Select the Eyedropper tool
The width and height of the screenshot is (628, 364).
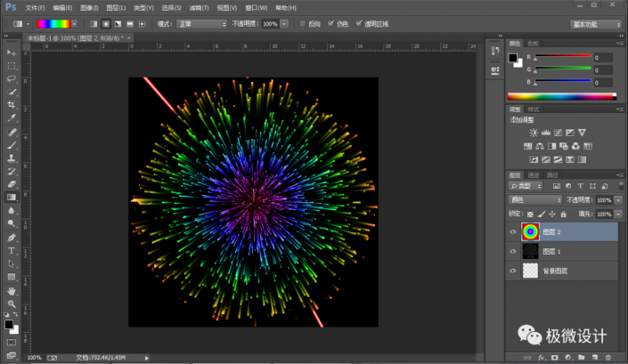12,117
